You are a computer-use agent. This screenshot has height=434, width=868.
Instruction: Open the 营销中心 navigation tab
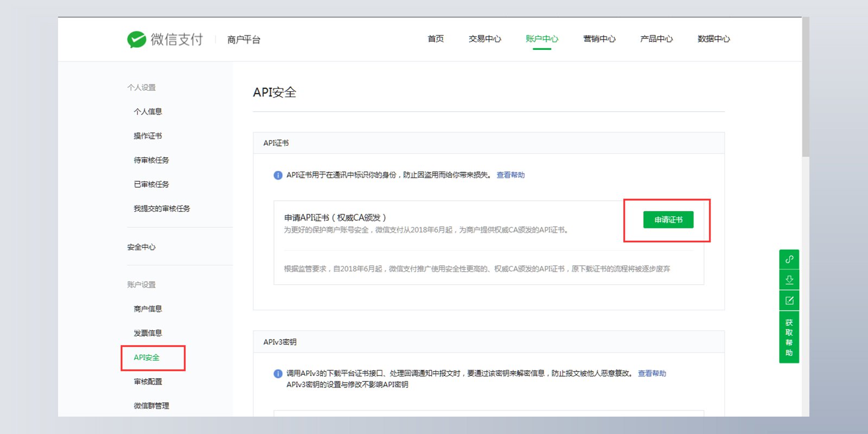[599, 39]
